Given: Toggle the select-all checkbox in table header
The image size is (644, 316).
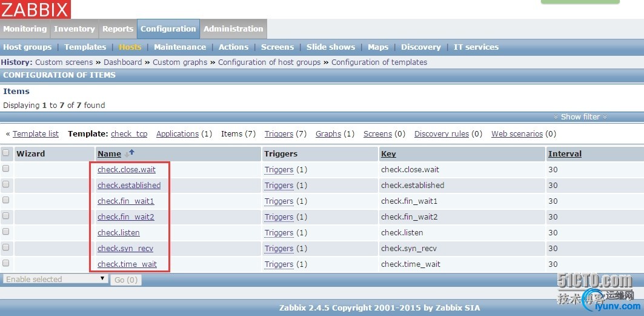Looking at the screenshot, I should (5, 153).
